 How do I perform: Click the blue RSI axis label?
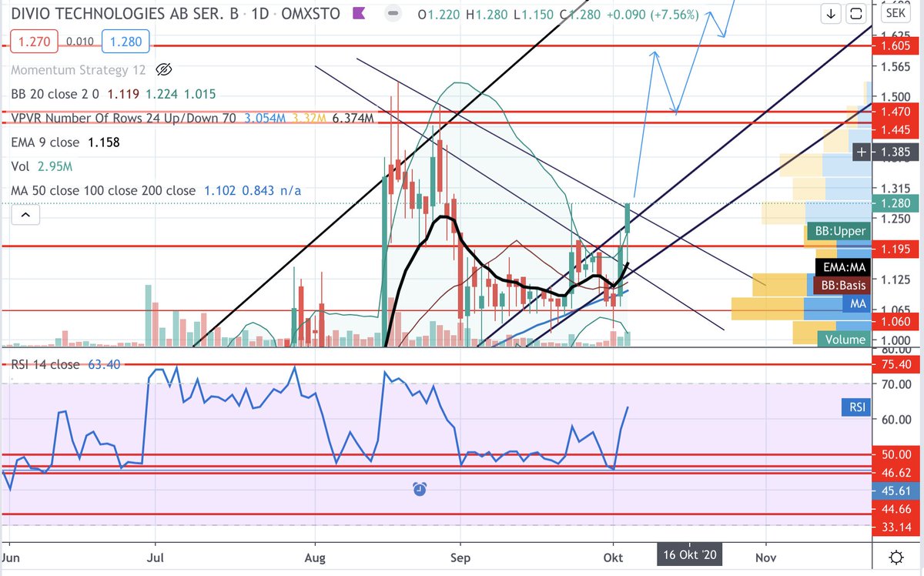point(856,406)
